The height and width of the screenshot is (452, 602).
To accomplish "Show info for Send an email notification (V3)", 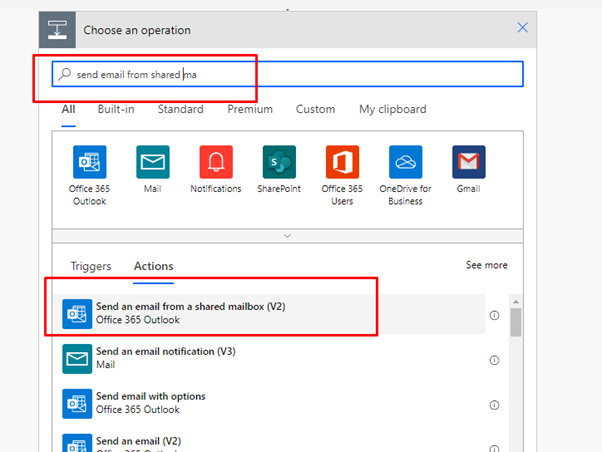I will point(494,360).
